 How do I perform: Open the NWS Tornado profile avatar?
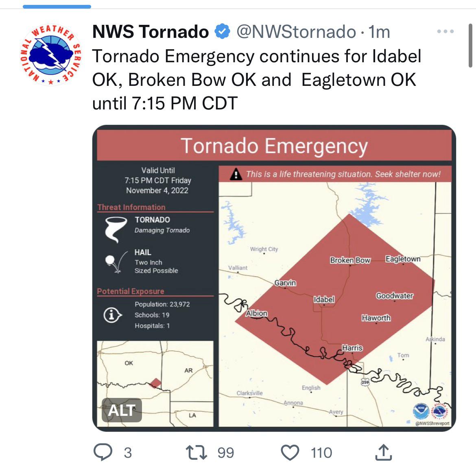51,55
